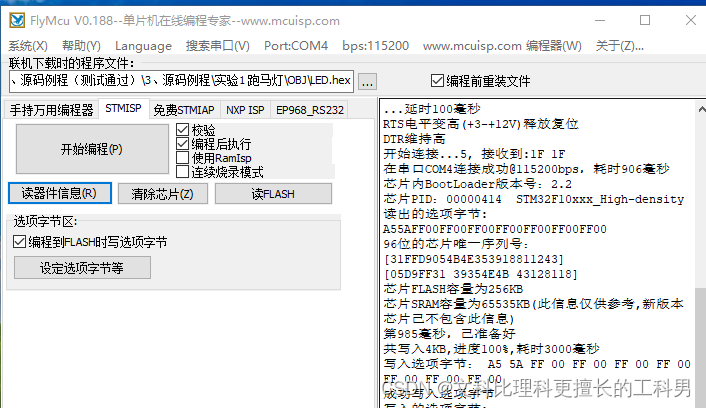706x408 pixels.
Task: Click option bytes value A55AFF00FF00FF00...
Action: (x=494, y=229)
